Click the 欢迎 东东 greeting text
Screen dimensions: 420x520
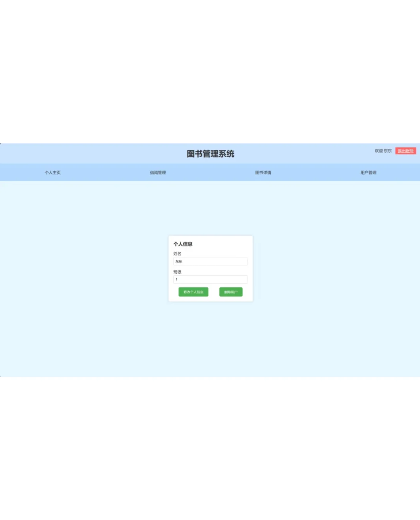tap(383, 151)
